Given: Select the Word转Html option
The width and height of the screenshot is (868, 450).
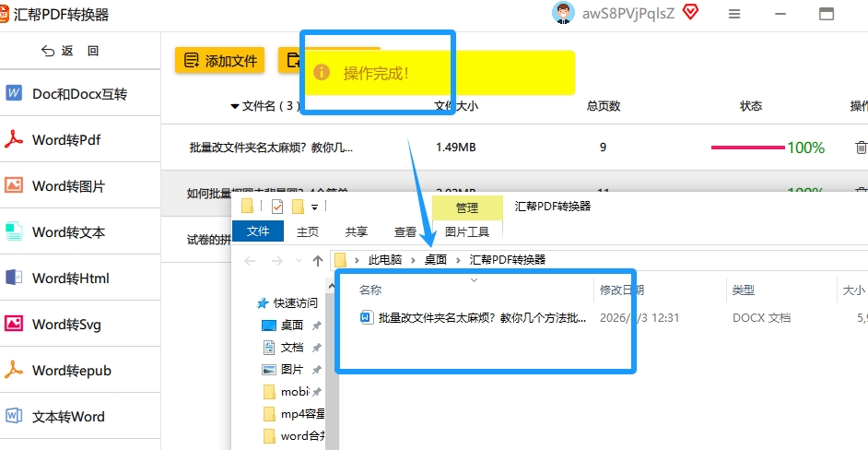Looking at the screenshot, I should click(x=80, y=278).
